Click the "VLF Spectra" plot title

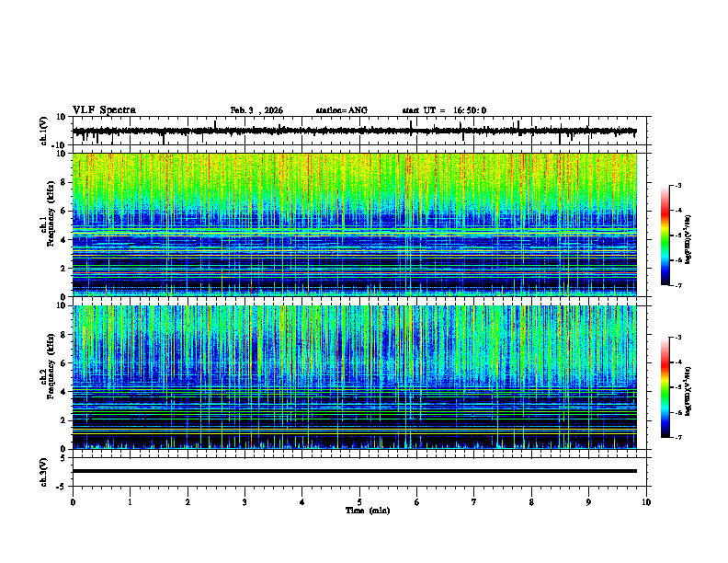pyautogui.click(x=104, y=110)
